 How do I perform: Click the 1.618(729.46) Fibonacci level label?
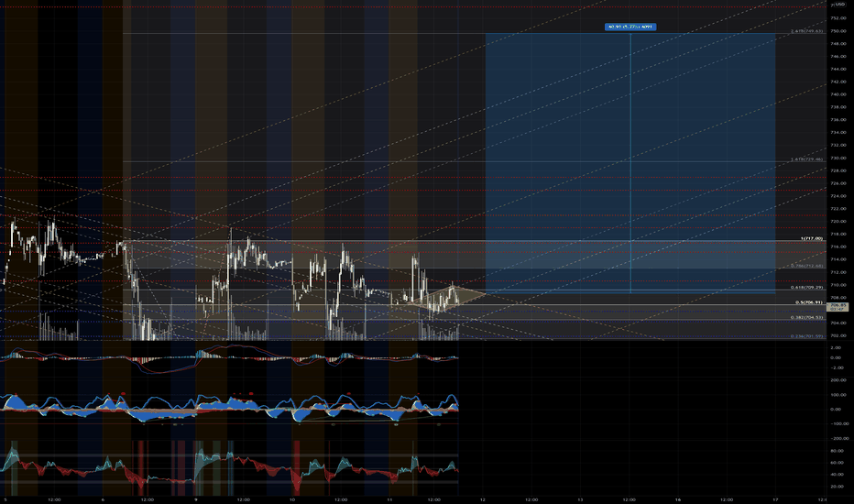point(806,159)
